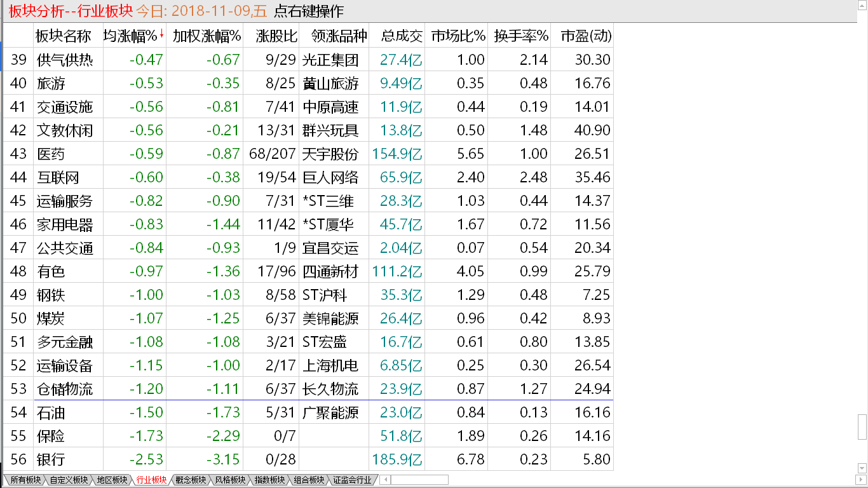Click leading stock 中原高速

[x=330, y=107]
